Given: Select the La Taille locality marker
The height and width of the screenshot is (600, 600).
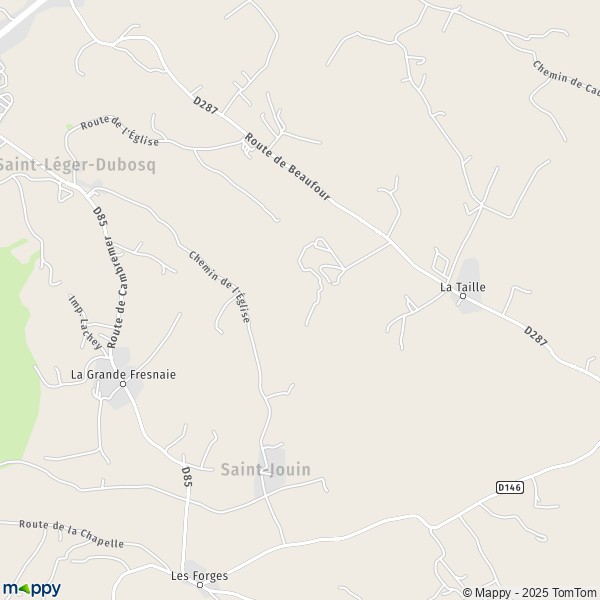Looking at the screenshot, I should (463, 296).
